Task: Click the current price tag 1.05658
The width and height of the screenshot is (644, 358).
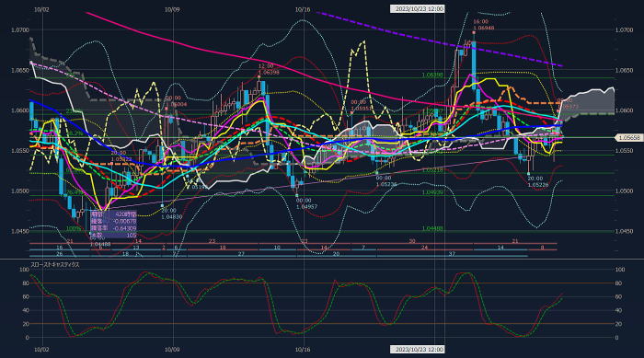Action: pyautogui.click(x=628, y=138)
